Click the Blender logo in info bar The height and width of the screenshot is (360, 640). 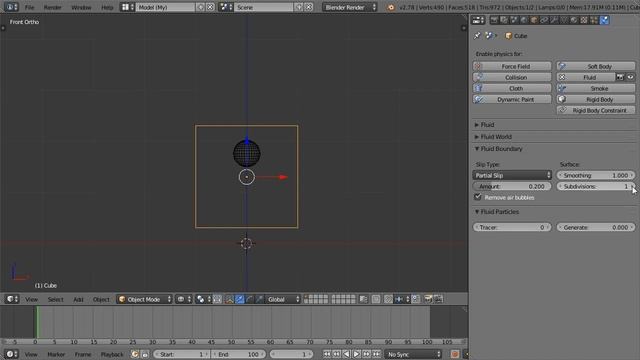click(x=391, y=7)
